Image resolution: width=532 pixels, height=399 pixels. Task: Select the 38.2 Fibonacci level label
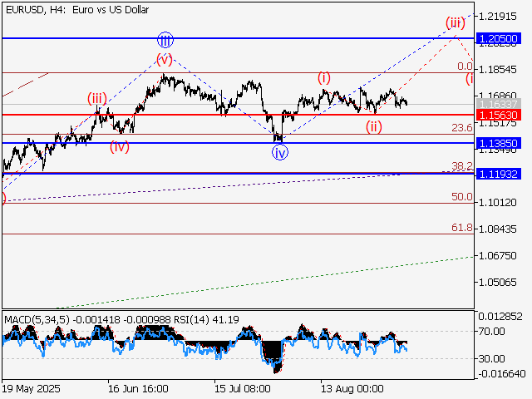[461, 166]
